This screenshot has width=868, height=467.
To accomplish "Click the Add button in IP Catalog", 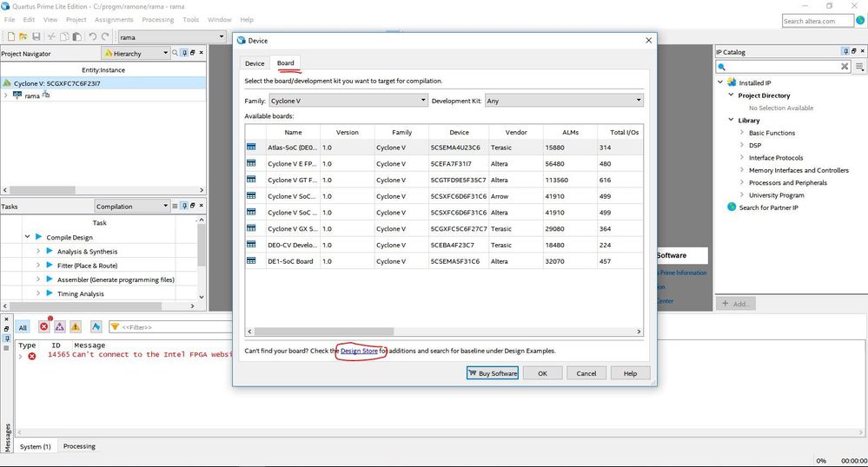I will tap(736, 303).
